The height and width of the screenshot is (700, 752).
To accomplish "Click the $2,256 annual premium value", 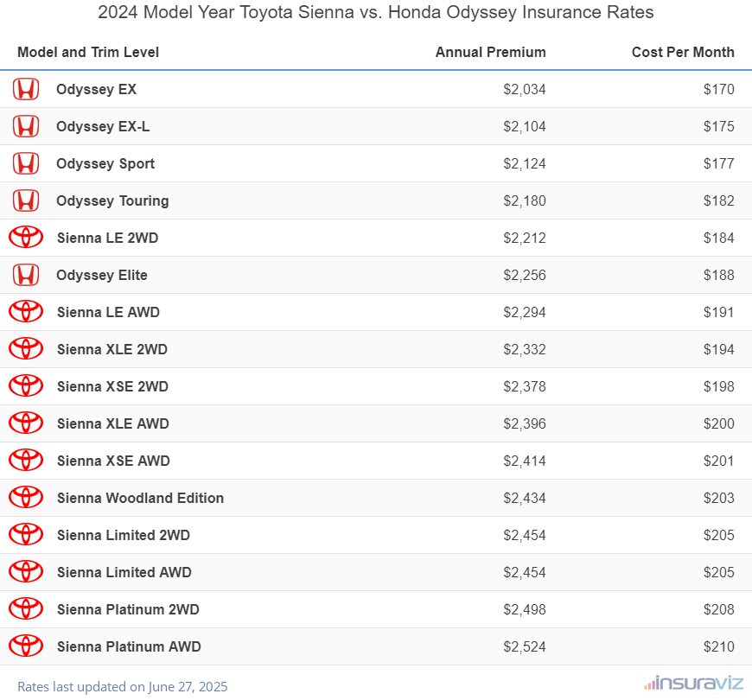I will tap(525, 275).
